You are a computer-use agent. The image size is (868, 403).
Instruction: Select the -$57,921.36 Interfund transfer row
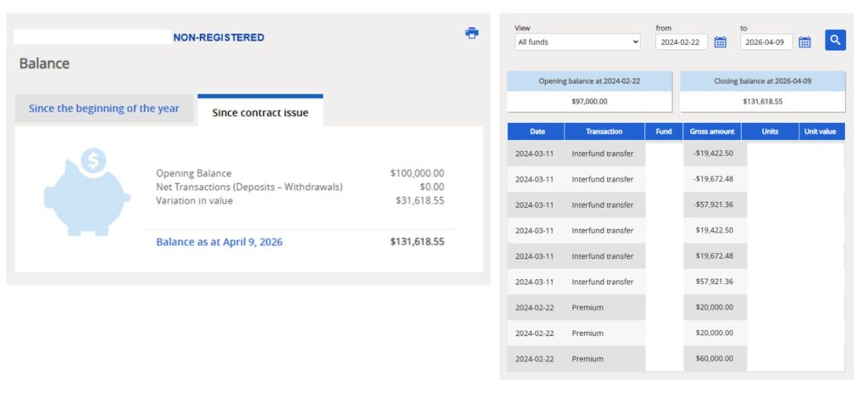point(676,204)
